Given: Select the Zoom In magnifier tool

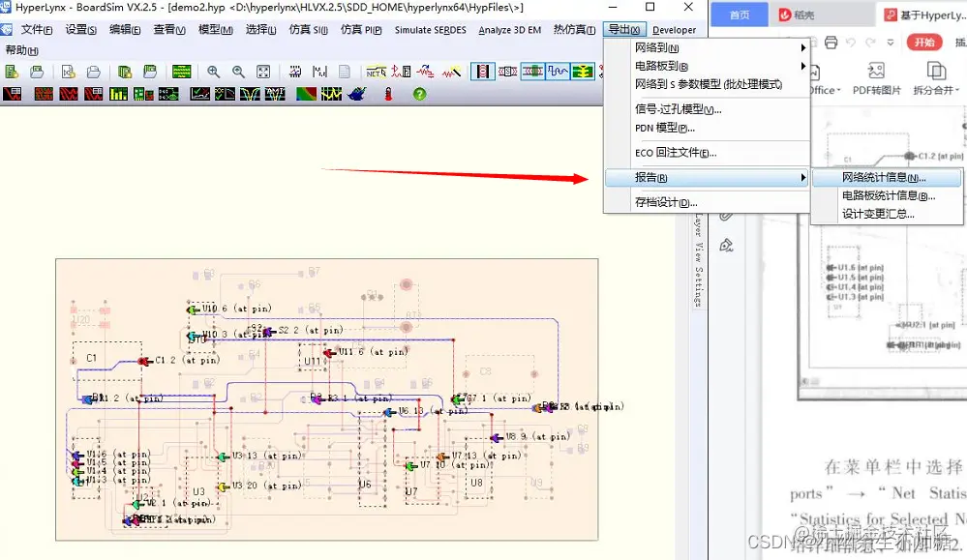Looking at the screenshot, I should click(212, 72).
